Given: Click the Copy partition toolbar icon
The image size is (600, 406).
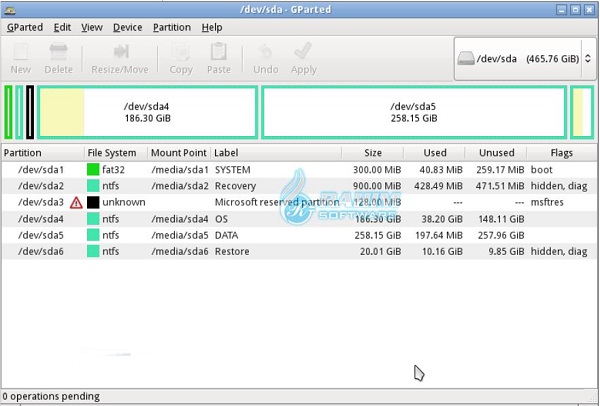Looking at the screenshot, I should tap(181, 52).
